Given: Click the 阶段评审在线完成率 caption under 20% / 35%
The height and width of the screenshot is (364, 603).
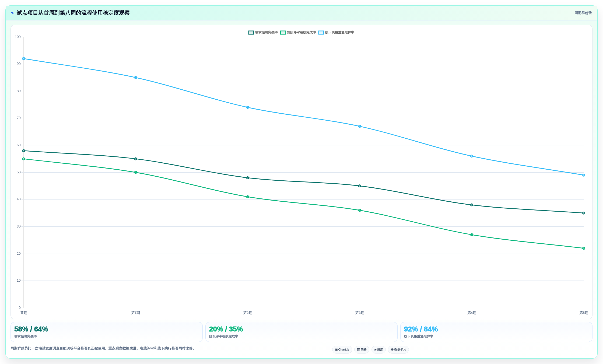Looking at the screenshot, I should 224,336.
